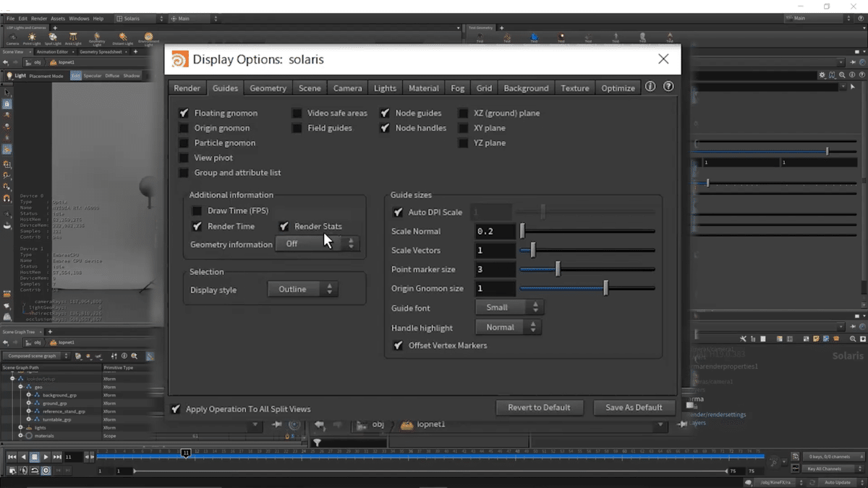Viewport: 868px width, 488px height.
Task: Jump to last frame in playbar
Action: 57,457
